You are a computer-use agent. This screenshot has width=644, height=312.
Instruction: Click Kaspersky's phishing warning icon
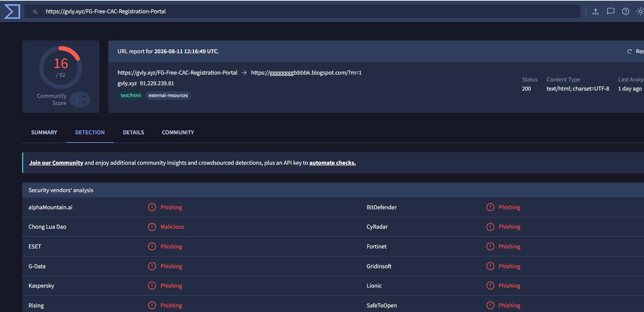[x=152, y=286]
